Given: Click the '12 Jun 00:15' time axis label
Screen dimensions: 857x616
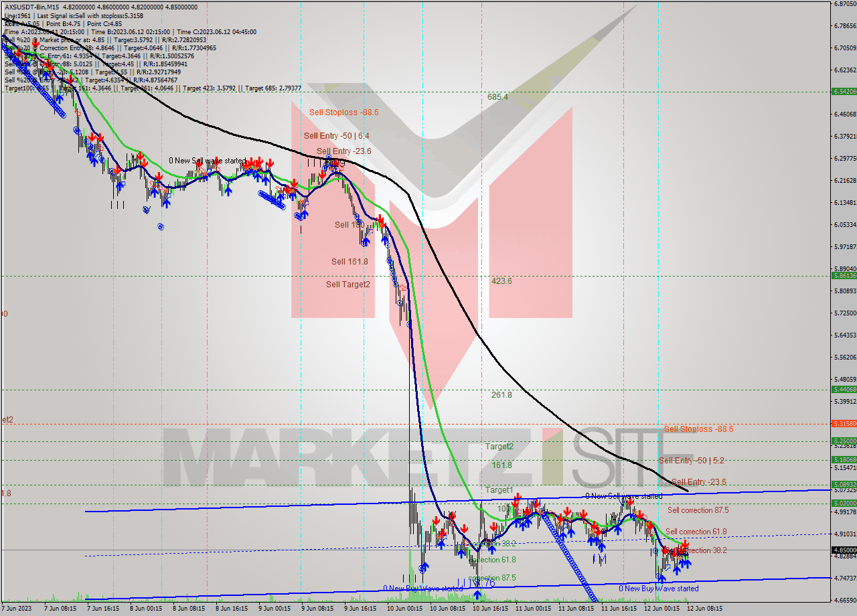Looking at the screenshot, I should pyautogui.click(x=663, y=609).
